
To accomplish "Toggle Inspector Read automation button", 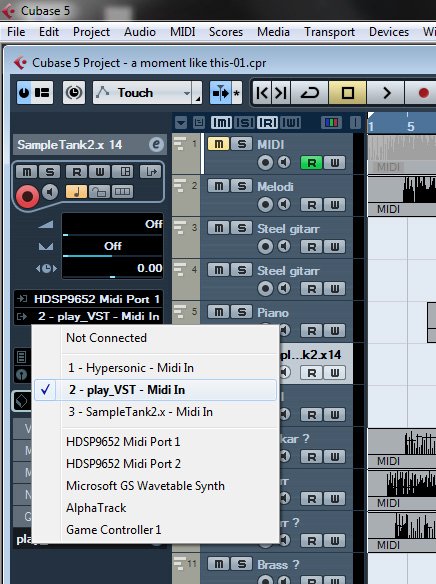I will tap(77, 172).
